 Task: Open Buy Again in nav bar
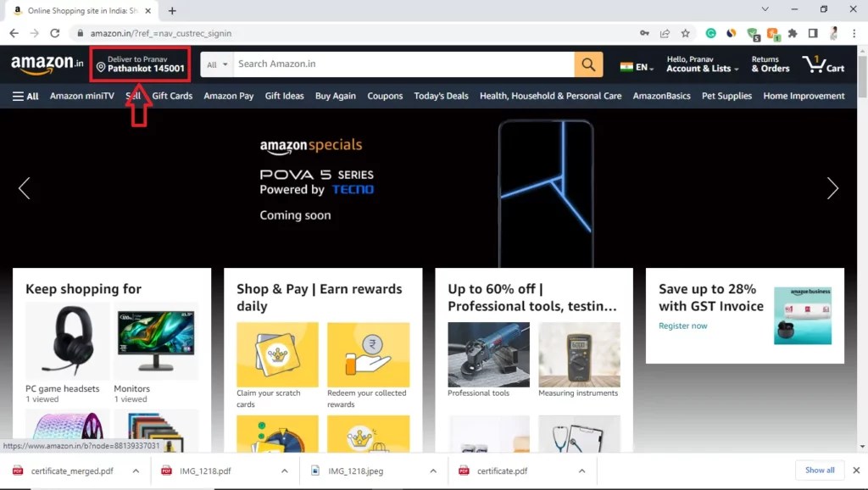[x=336, y=97]
